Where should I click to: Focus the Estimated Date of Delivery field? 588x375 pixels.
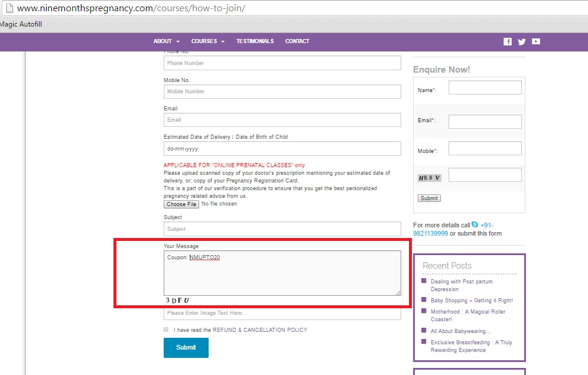(282, 149)
